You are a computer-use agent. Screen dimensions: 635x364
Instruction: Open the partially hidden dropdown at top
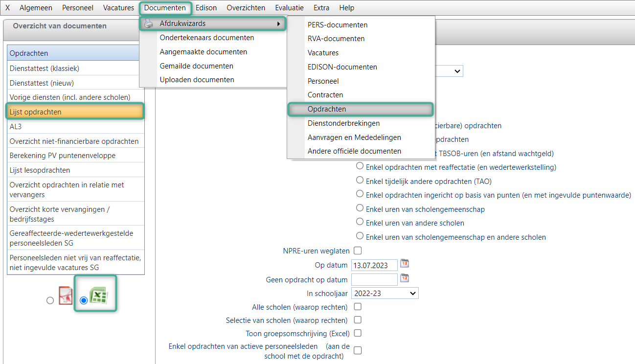pyautogui.click(x=449, y=71)
